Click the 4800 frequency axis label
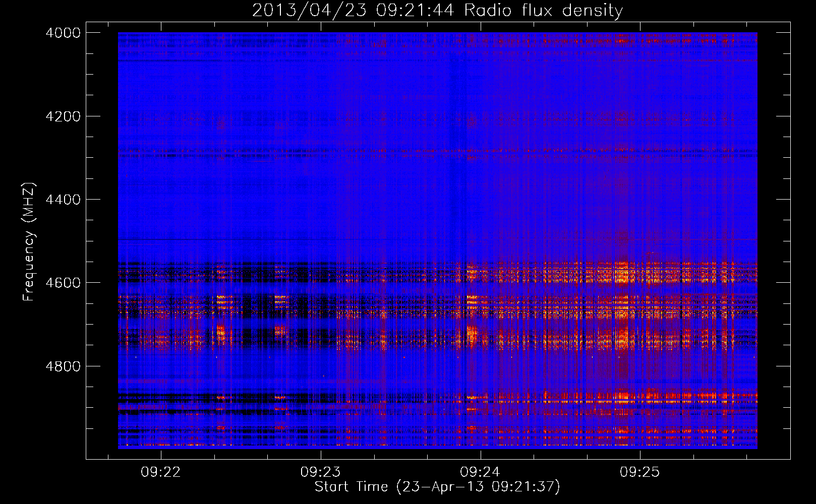This screenshot has height=504, width=816. coord(63,366)
